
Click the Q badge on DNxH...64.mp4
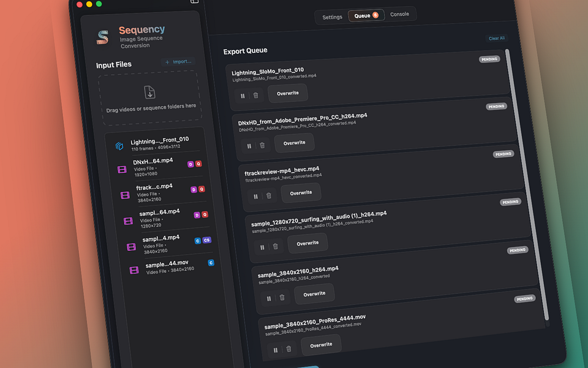click(198, 164)
